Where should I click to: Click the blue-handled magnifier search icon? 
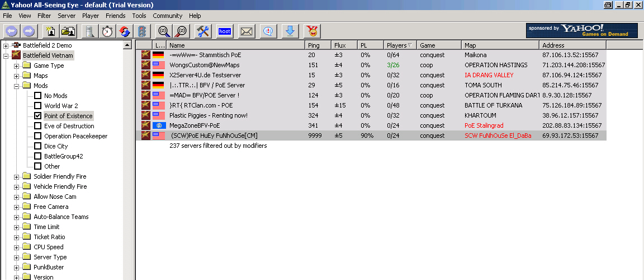(163, 31)
